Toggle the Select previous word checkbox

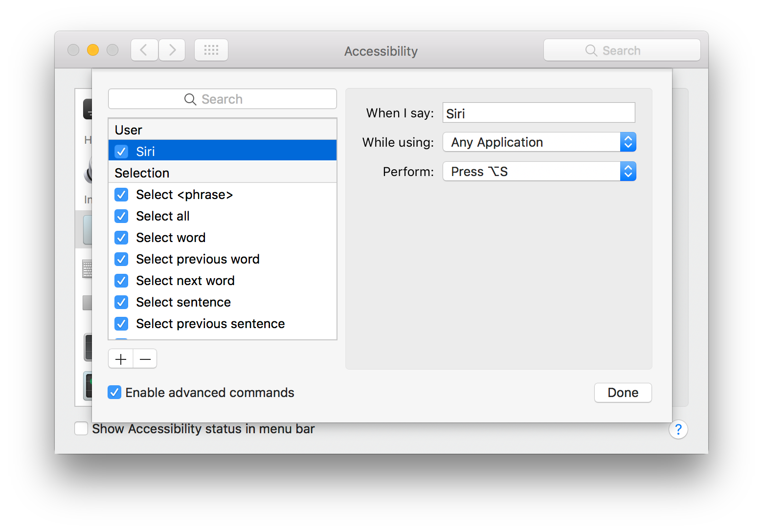121,259
